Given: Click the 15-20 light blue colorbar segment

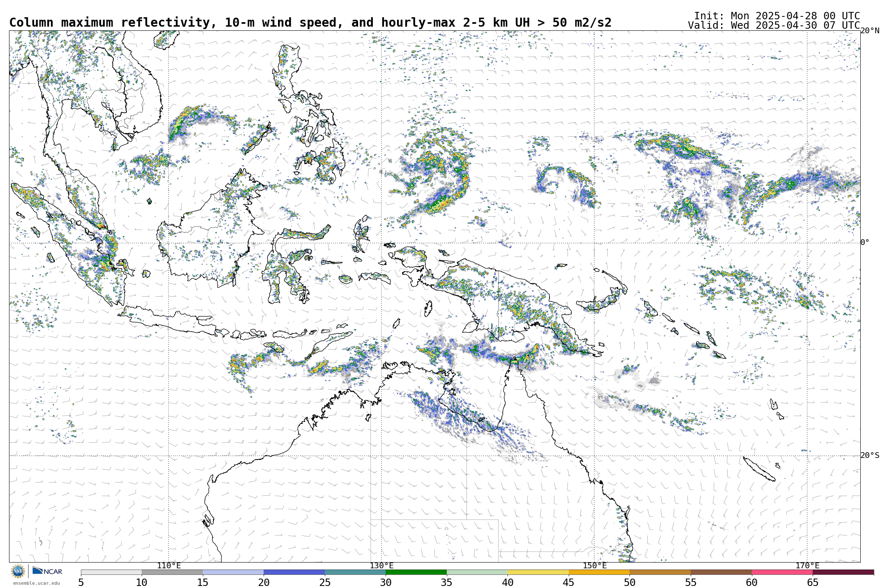Looking at the screenshot, I should coord(233,572).
